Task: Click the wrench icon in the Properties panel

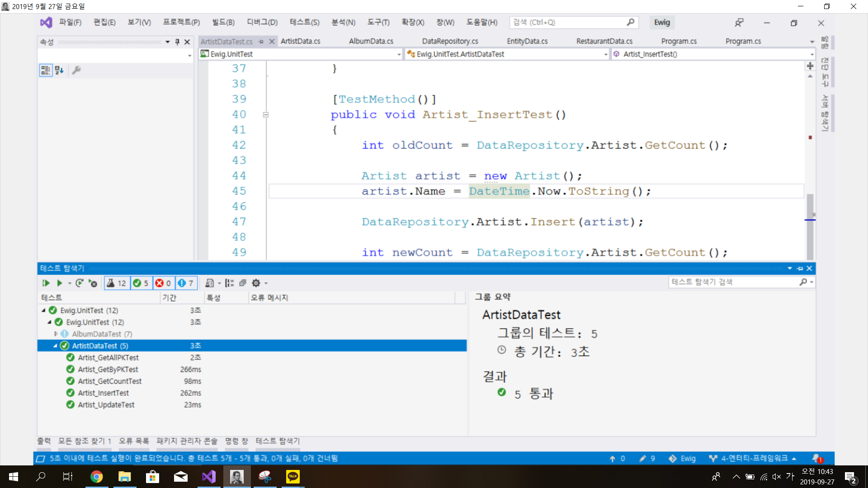Action: click(76, 70)
